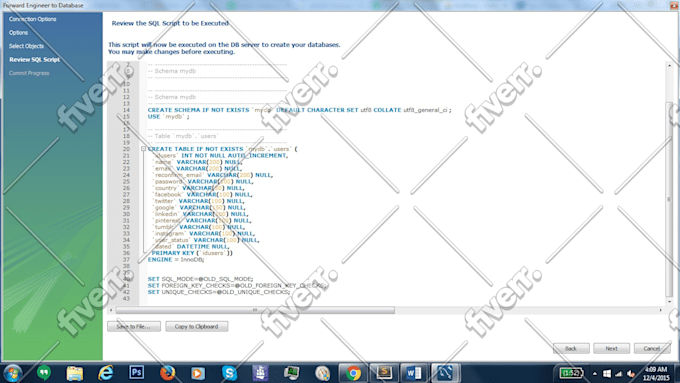The height and width of the screenshot is (383, 680).
Task: Click the PRIMARY KEY (`idusers`) line
Action: [x=193, y=253]
